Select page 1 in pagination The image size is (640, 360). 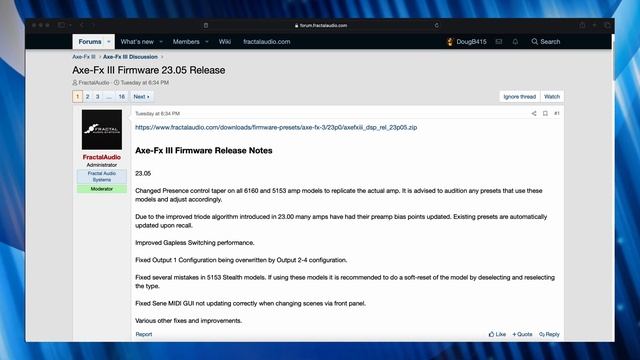click(78, 97)
